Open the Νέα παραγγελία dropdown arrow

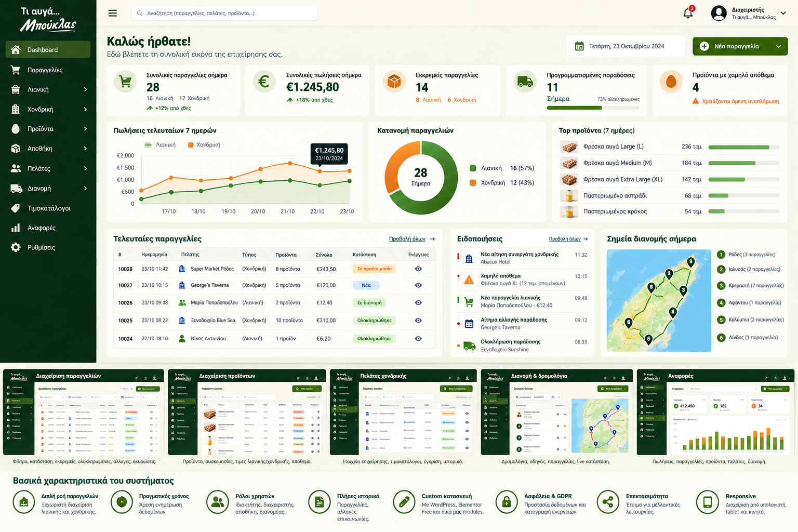point(778,46)
